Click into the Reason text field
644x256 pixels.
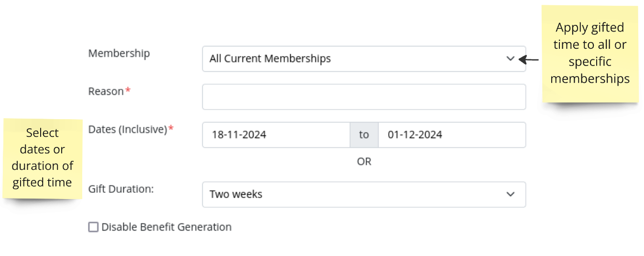coord(364,97)
